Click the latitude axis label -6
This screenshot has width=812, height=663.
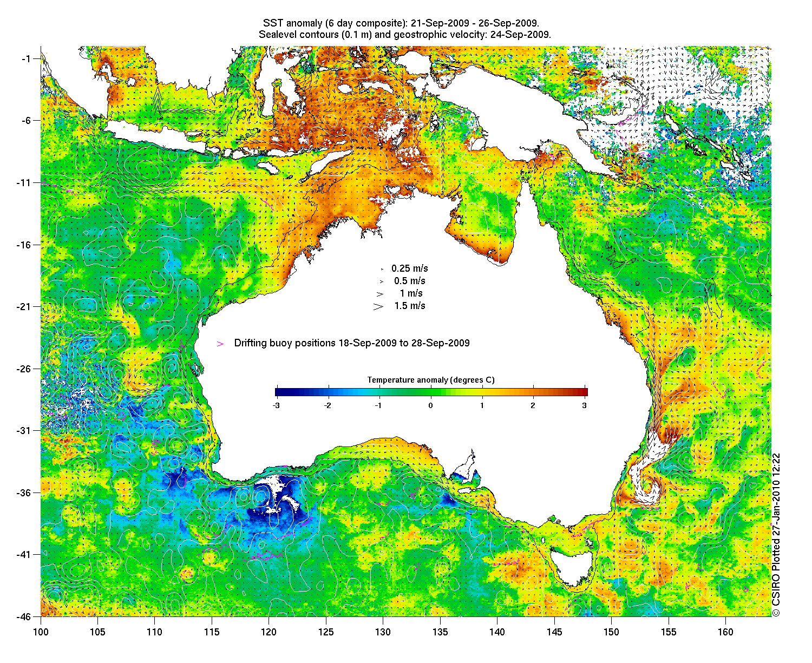pyautogui.click(x=27, y=121)
